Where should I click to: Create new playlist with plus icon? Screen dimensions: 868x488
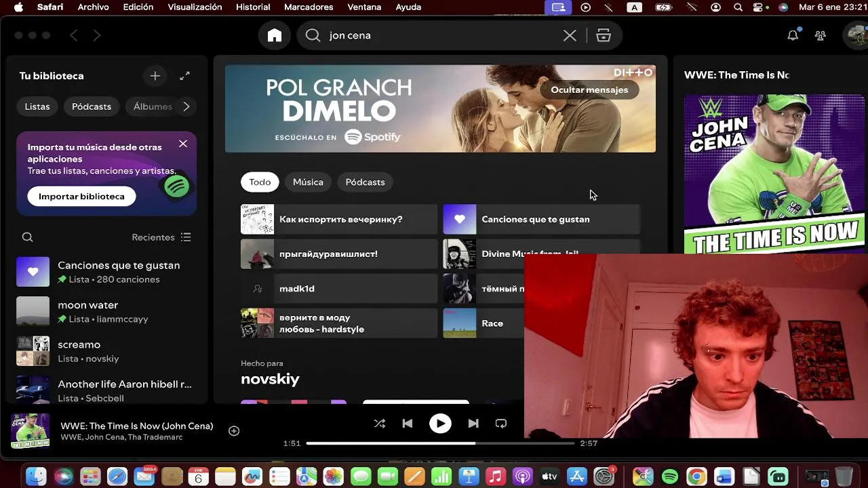click(155, 76)
